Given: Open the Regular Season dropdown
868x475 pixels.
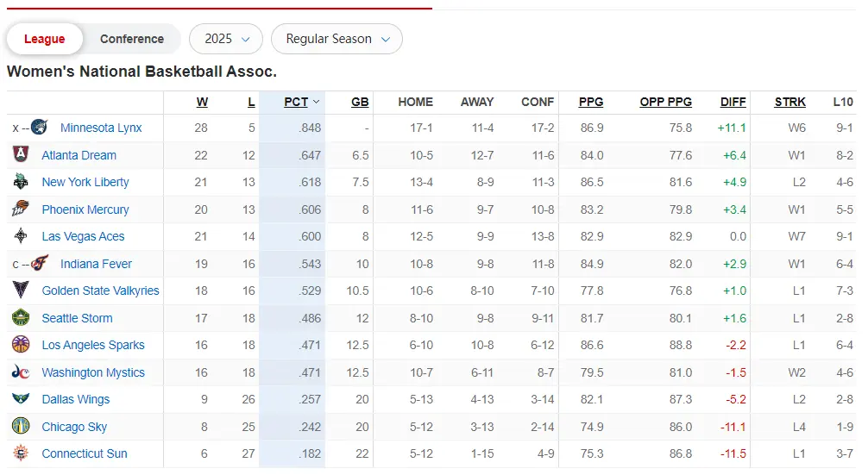Looking at the screenshot, I should point(337,39).
